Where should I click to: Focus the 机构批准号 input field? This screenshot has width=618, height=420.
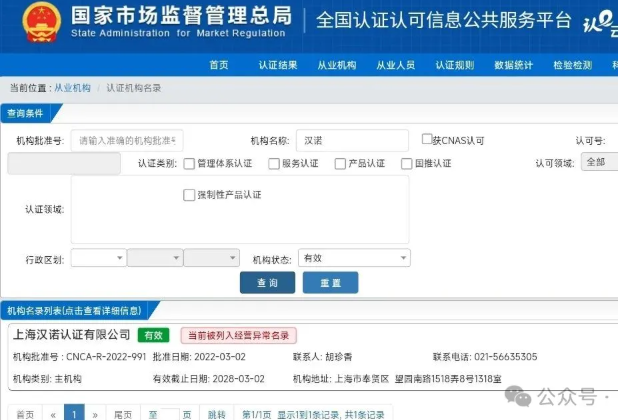point(127,140)
